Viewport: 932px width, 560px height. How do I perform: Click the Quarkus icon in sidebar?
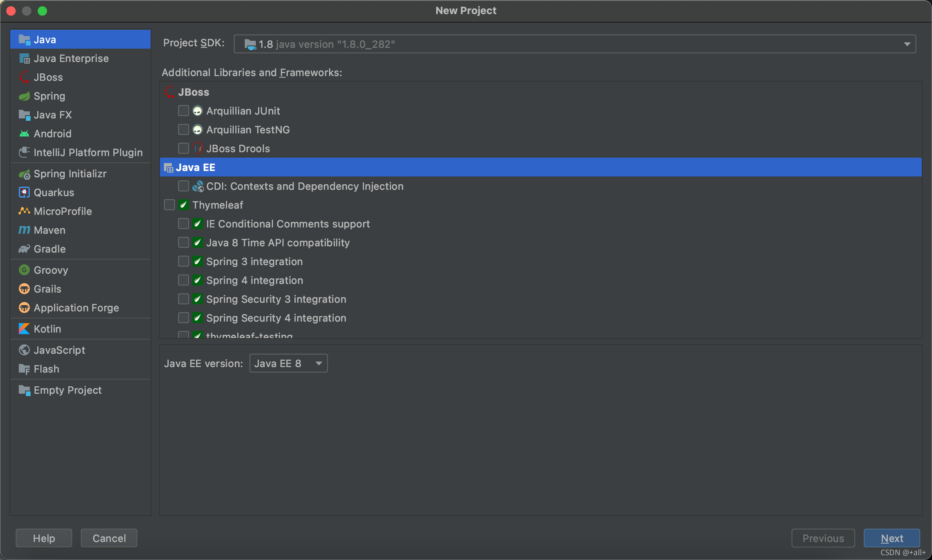24,193
